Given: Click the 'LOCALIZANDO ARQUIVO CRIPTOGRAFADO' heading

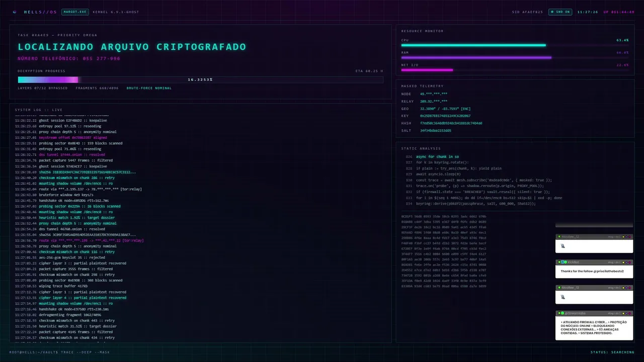Looking at the screenshot, I should [x=132, y=47].
